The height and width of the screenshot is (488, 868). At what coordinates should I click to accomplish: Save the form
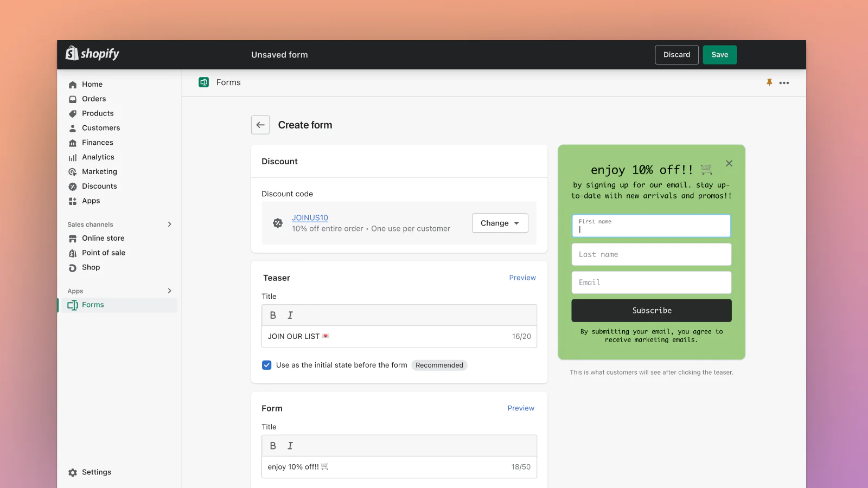719,55
